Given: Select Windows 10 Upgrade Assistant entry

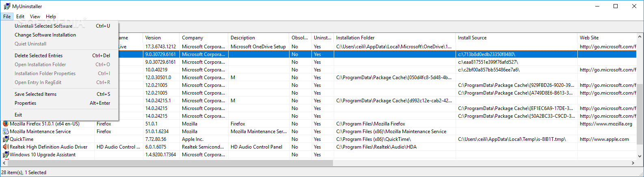Looking at the screenshot, I should tap(43, 155).
